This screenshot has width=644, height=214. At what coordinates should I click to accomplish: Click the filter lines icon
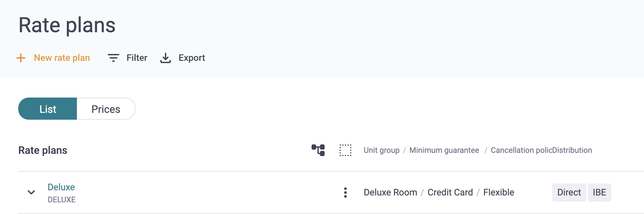[113, 58]
